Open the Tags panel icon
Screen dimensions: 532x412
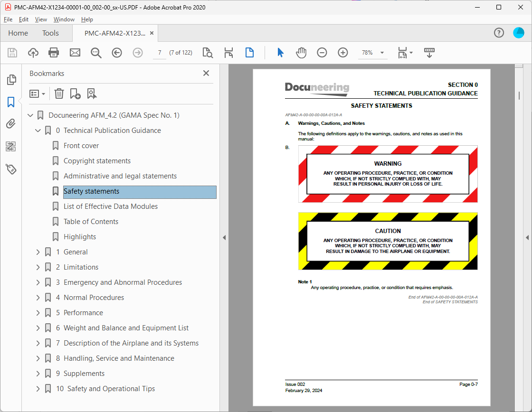click(x=11, y=169)
